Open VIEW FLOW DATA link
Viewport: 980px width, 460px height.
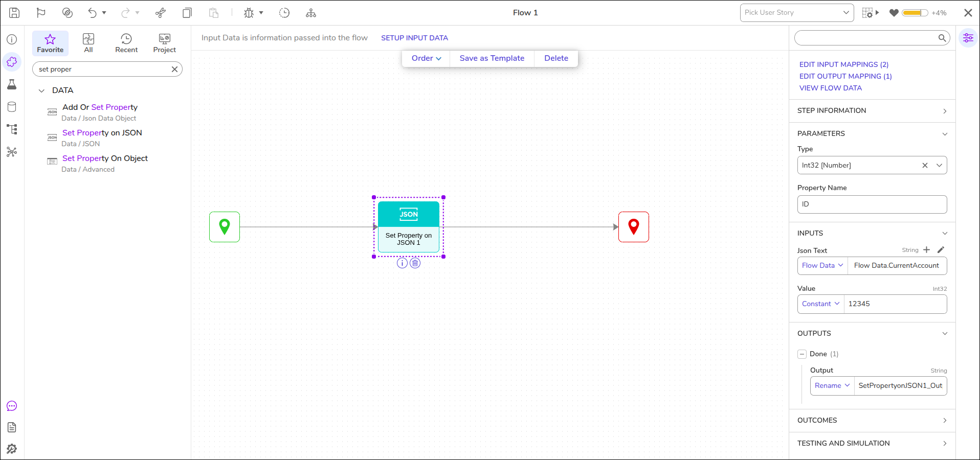pos(831,88)
